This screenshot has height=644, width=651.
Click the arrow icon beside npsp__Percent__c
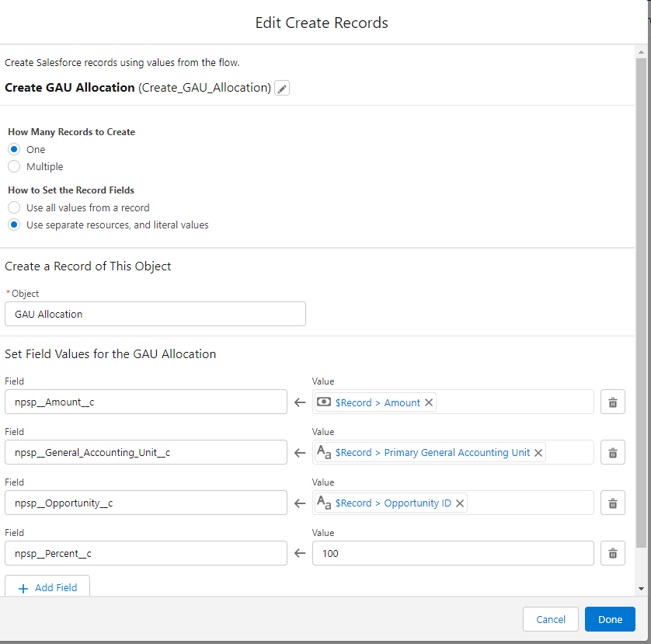[300, 553]
